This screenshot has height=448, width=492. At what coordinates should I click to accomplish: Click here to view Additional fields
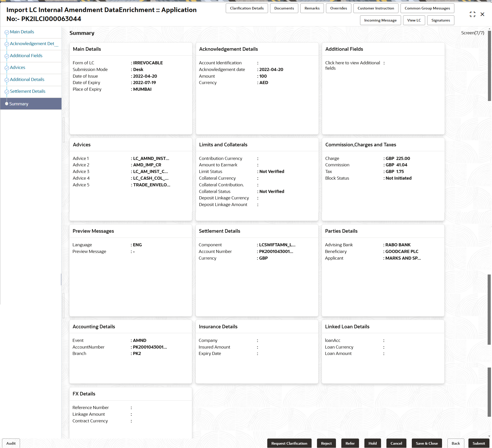(x=353, y=65)
